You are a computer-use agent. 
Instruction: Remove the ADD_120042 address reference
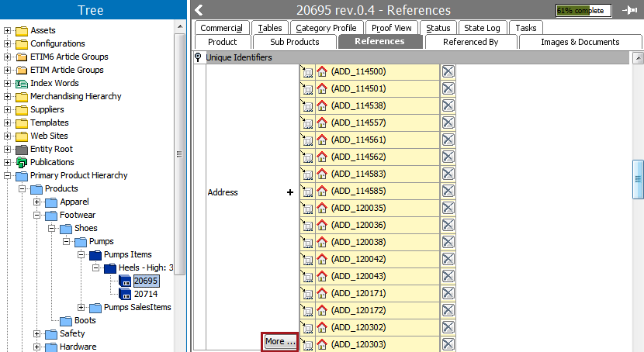click(x=448, y=259)
